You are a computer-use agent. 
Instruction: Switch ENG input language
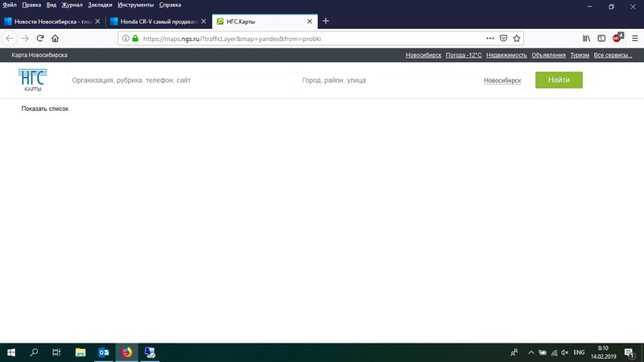click(x=579, y=352)
